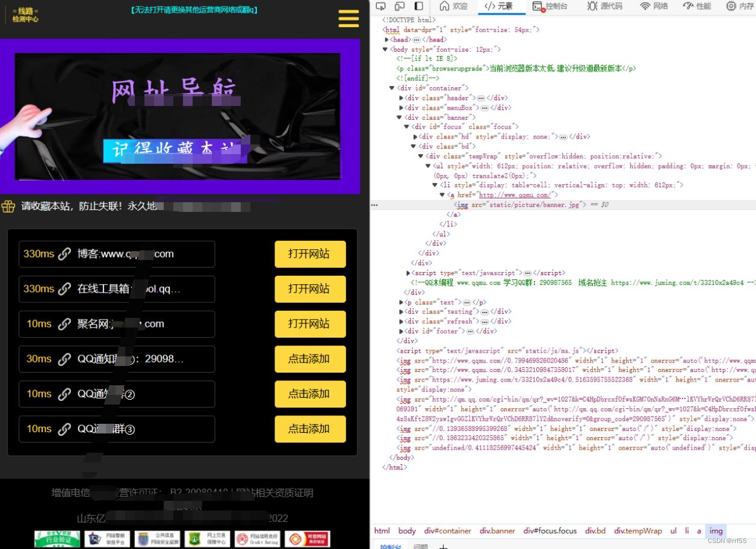The width and height of the screenshot is (756, 549).
Task: Open the yellow hamburger menu
Action: (349, 19)
